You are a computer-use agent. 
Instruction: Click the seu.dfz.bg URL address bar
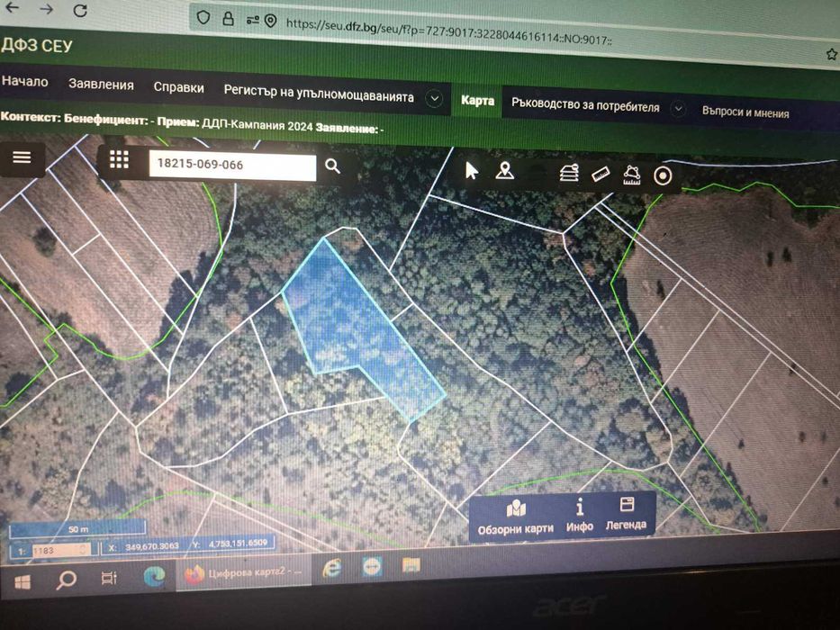click(449, 31)
